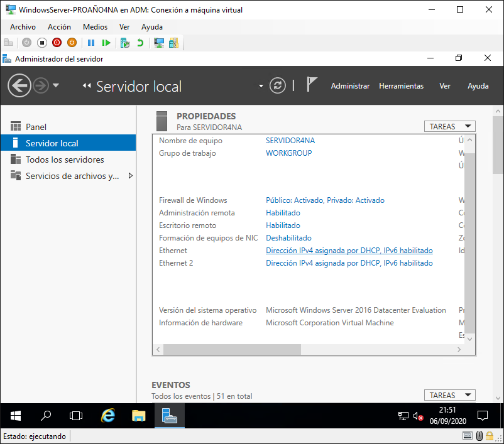
Task: Click main pane vertical scrollbar thumb
Action: [x=498, y=145]
